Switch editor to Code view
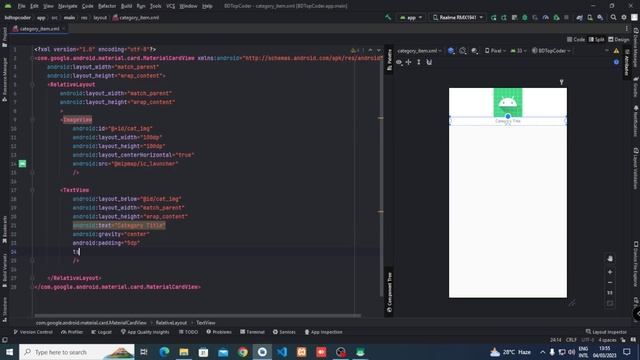The image size is (640, 360). [x=576, y=40]
